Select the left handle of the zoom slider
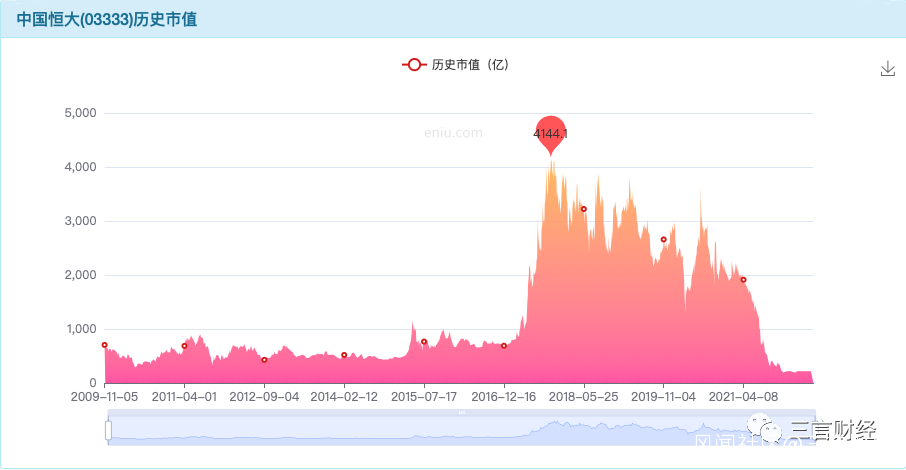The height and width of the screenshot is (470, 906). tap(108, 430)
